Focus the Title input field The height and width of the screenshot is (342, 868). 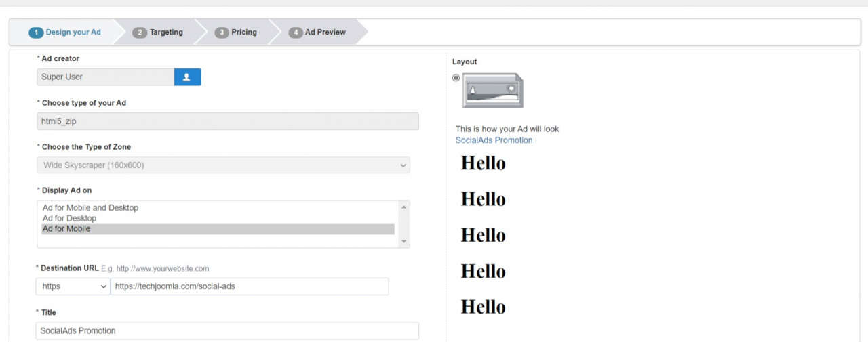(227, 331)
